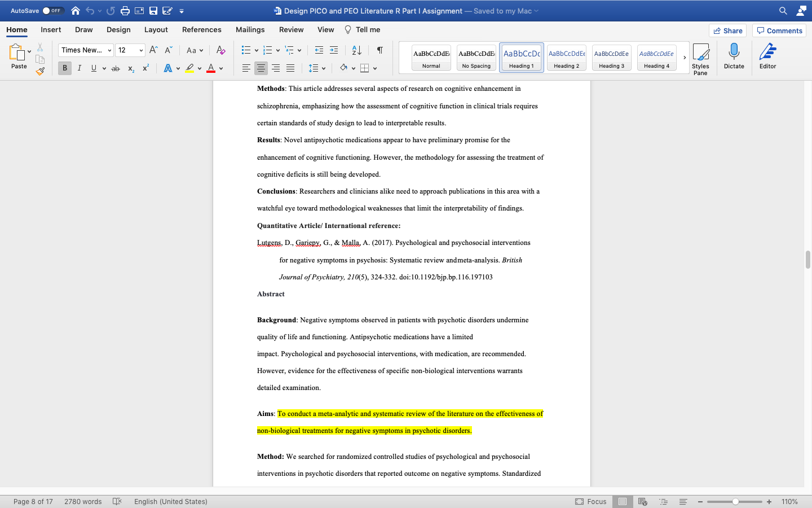Apply subscript formatting
The image size is (812, 508).
(130, 68)
